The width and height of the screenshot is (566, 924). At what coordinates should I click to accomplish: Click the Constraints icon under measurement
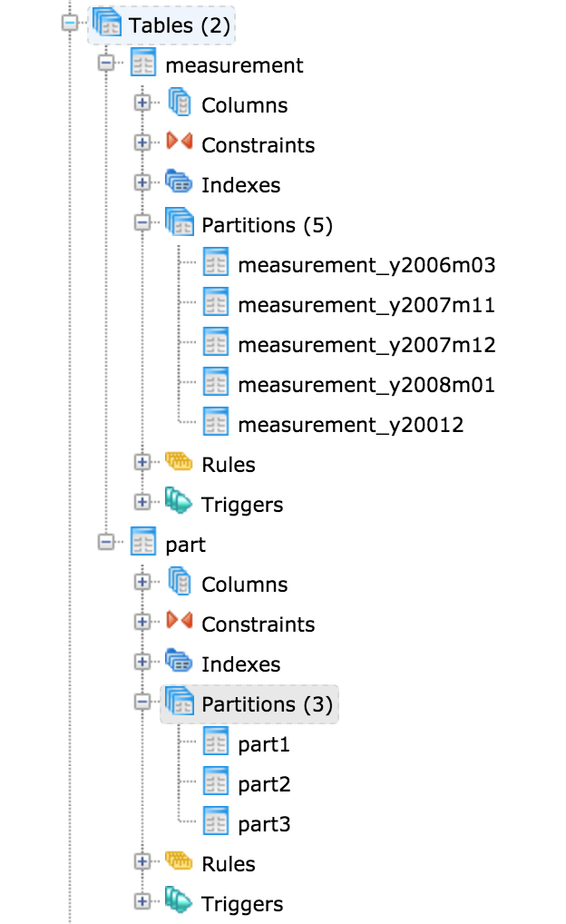(x=180, y=144)
